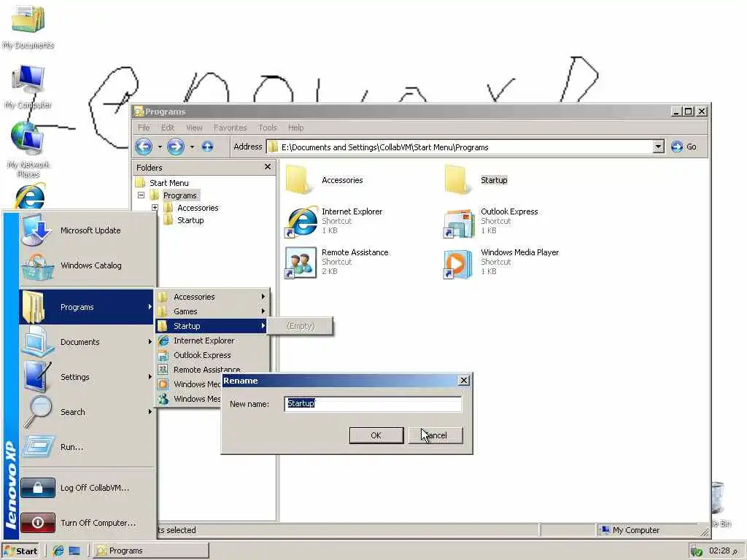The image size is (747, 560).
Task: Select the Windows Media Player shortcut icon
Action: pyautogui.click(x=458, y=263)
